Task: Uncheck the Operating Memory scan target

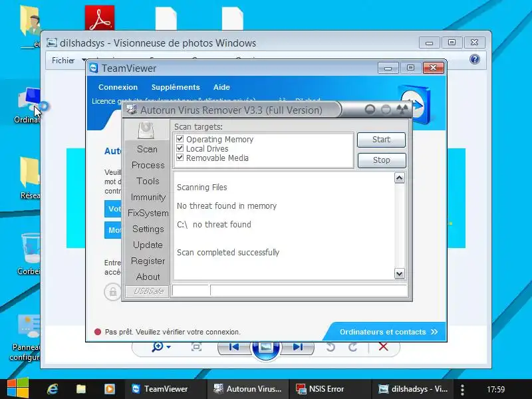Action: tap(180, 139)
